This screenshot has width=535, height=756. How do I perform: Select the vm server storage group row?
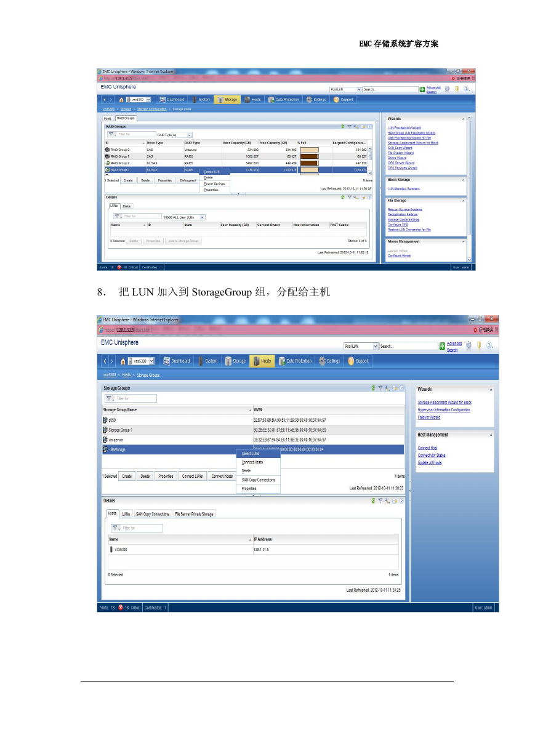(253, 440)
